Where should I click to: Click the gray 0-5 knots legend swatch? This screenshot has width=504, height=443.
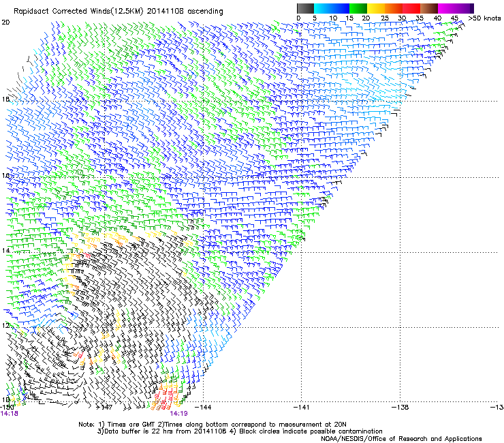pos(305,8)
